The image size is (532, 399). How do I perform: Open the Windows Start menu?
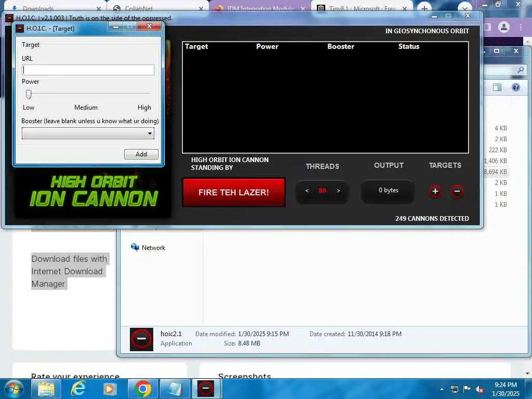(x=14, y=389)
